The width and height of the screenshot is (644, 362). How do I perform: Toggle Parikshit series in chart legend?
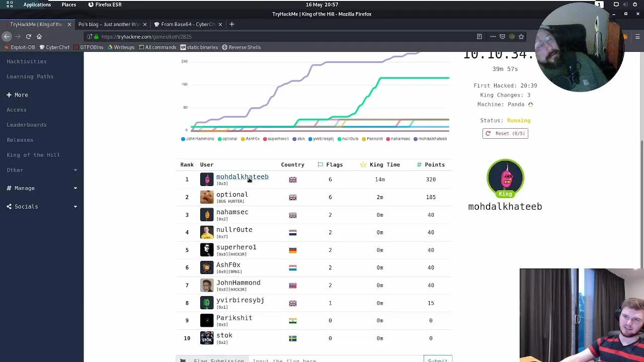tap(372, 139)
